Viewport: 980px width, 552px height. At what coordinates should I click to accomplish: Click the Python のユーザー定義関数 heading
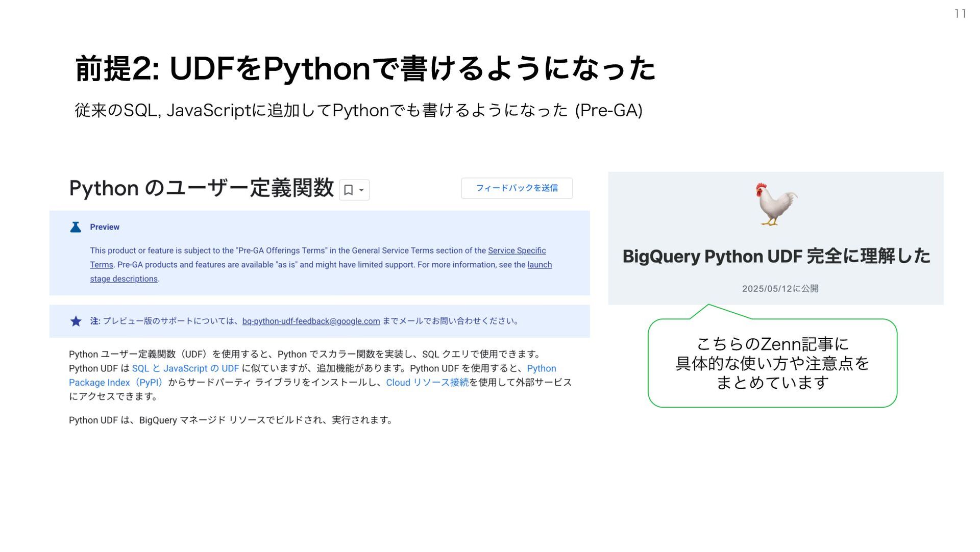point(201,188)
